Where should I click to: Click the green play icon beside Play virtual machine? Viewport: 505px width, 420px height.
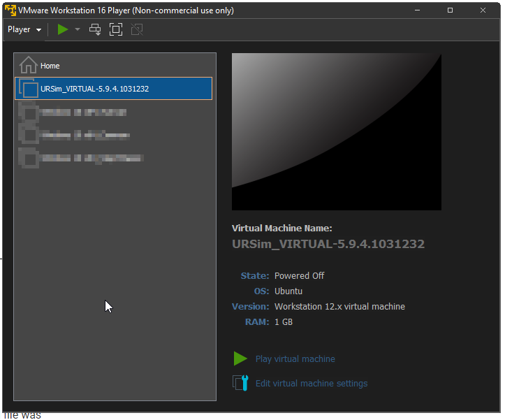240,359
